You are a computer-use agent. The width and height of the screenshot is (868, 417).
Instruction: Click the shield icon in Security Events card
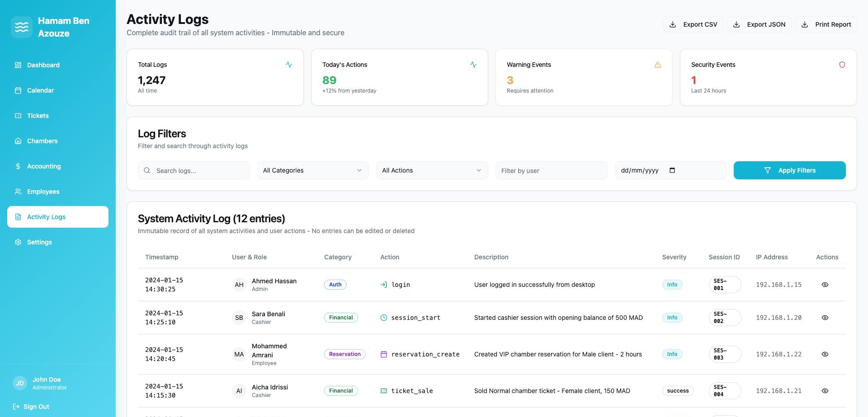pos(842,65)
